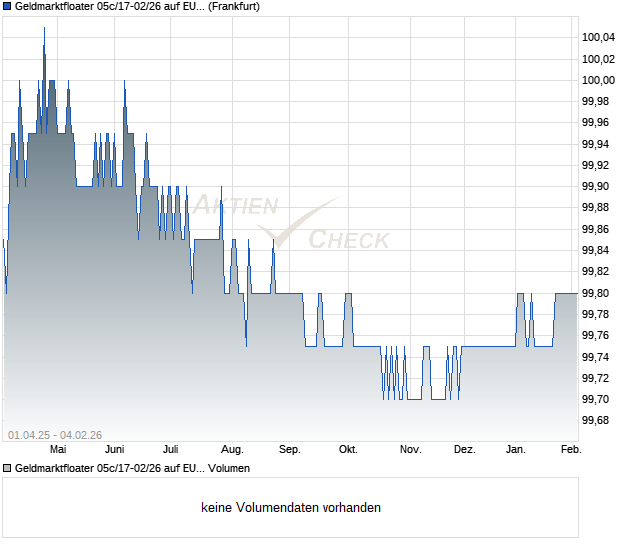This screenshot has height=546, width=620.
Task: Select the Juli month marker
Action: pos(170,450)
